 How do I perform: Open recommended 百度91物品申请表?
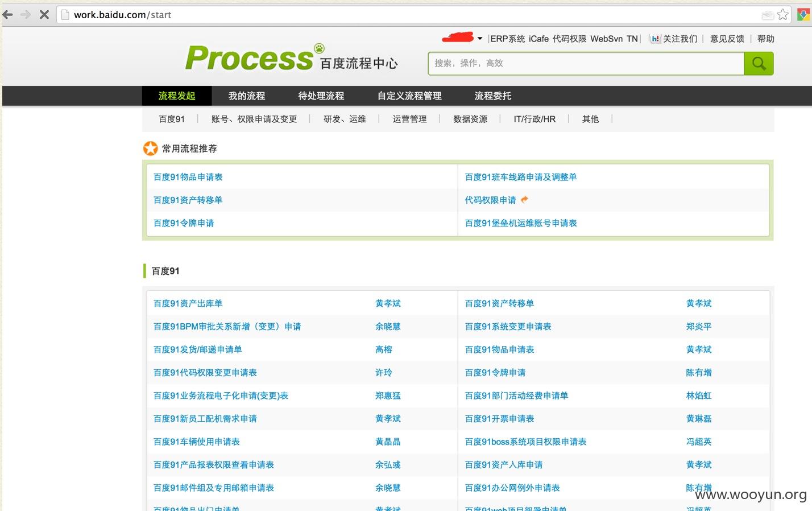[188, 177]
